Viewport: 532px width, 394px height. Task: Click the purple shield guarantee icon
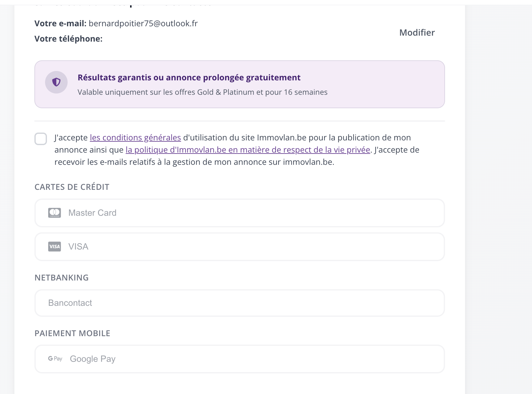56,82
